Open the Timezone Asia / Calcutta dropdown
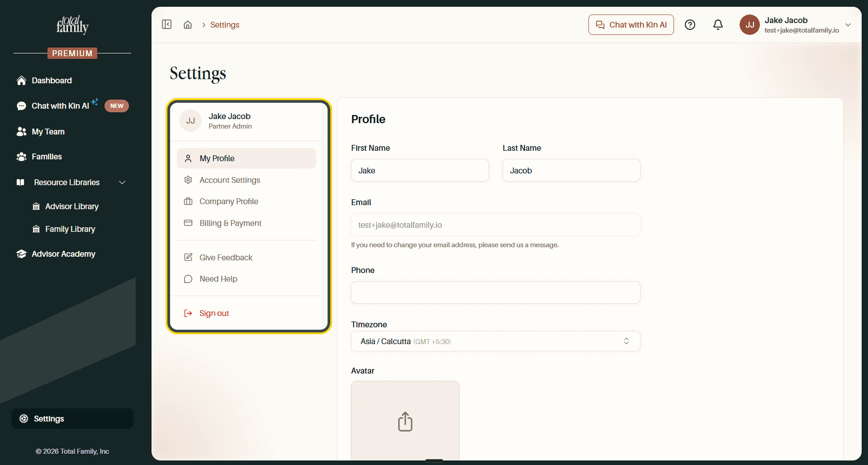868x465 pixels. [x=495, y=341]
